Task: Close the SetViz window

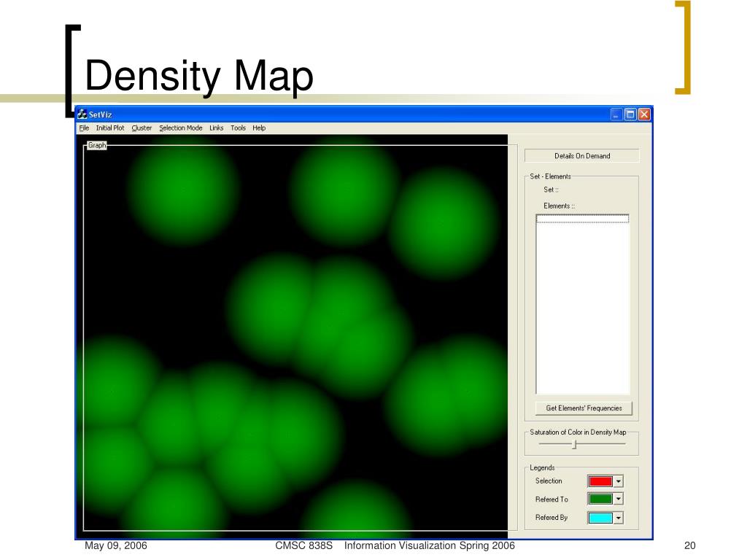Action: point(644,114)
